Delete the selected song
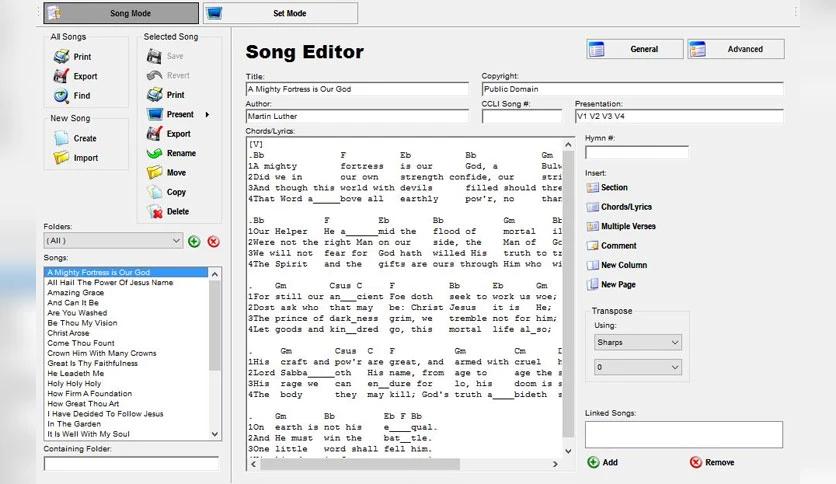The image size is (836, 484). point(168,212)
